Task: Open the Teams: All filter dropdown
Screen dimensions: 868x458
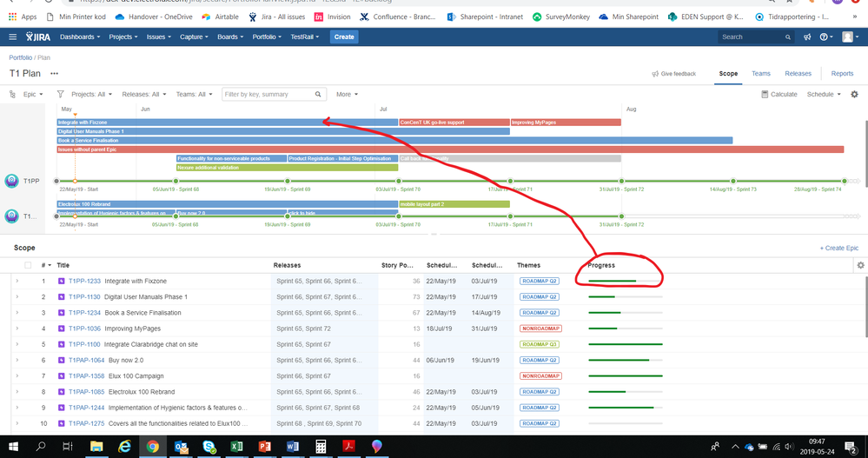Action: (x=195, y=94)
